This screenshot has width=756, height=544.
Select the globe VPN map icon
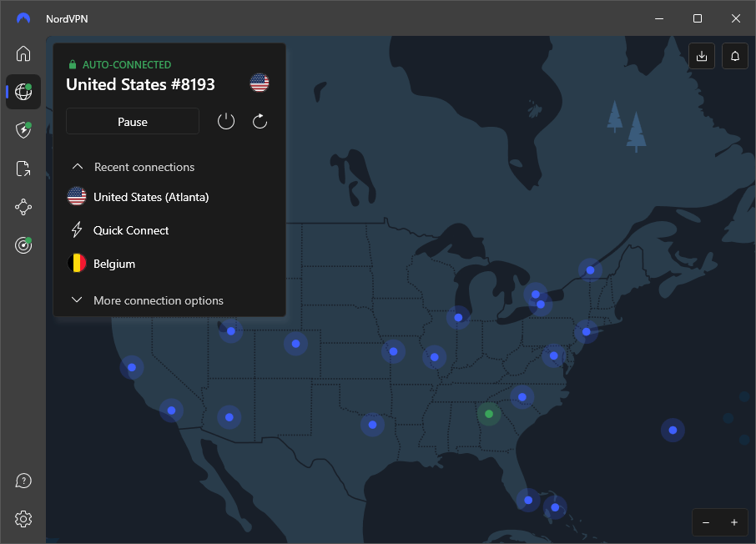click(23, 92)
